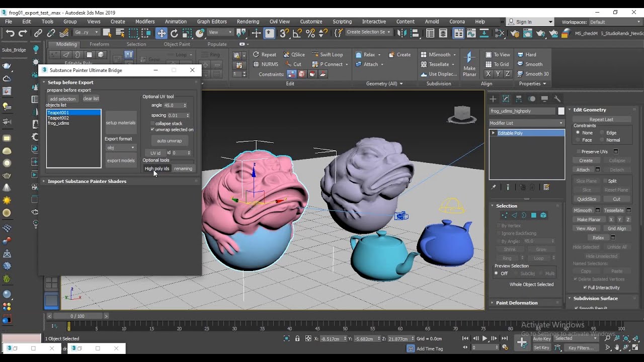Toggle the Angle Snap icon
The width and height of the screenshot is (644, 362).
point(297,33)
